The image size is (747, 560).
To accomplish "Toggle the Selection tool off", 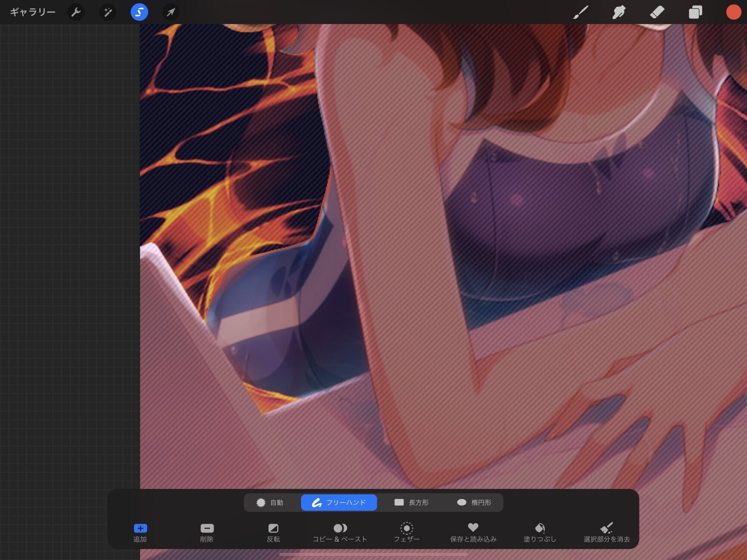I will [x=139, y=12].
